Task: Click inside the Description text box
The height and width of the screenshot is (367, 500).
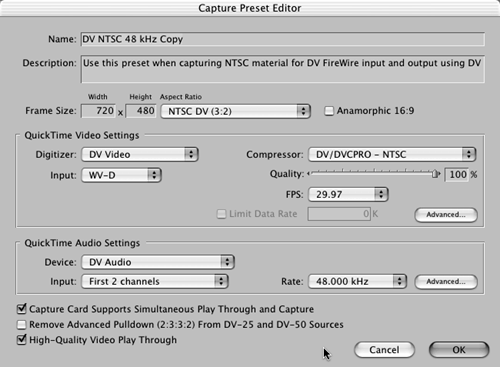Action: [283, 69]
